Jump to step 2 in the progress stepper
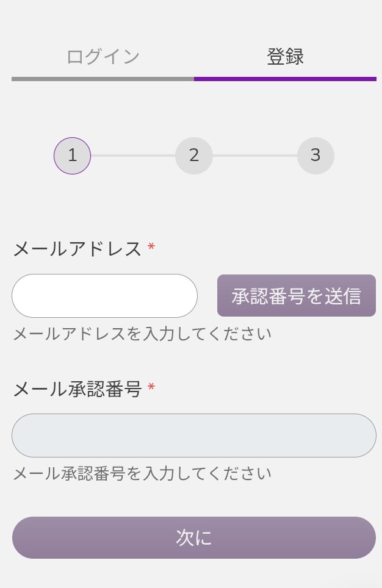This screenshot has width=382, height=588. coord(193,156)
